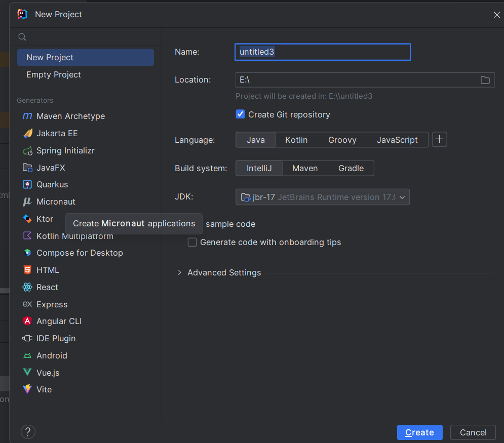Click the IDE Plugin plug icon
The image size is (504, 443).
27,338
